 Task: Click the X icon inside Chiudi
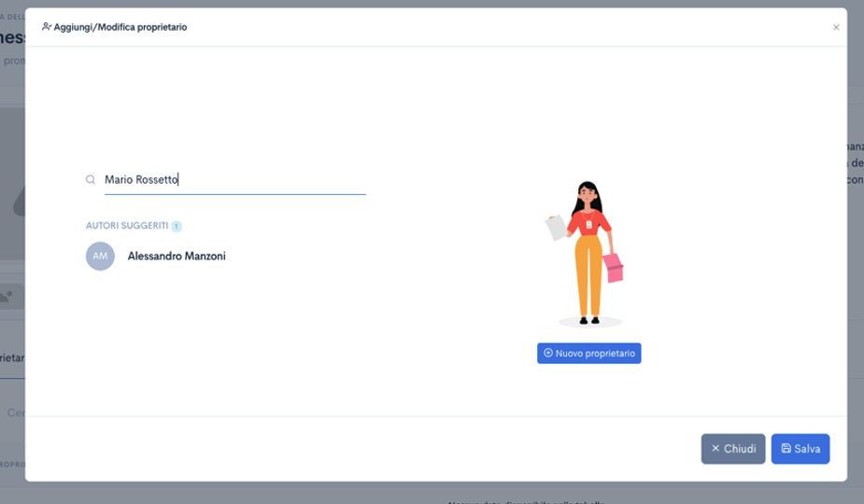[715, 449]
